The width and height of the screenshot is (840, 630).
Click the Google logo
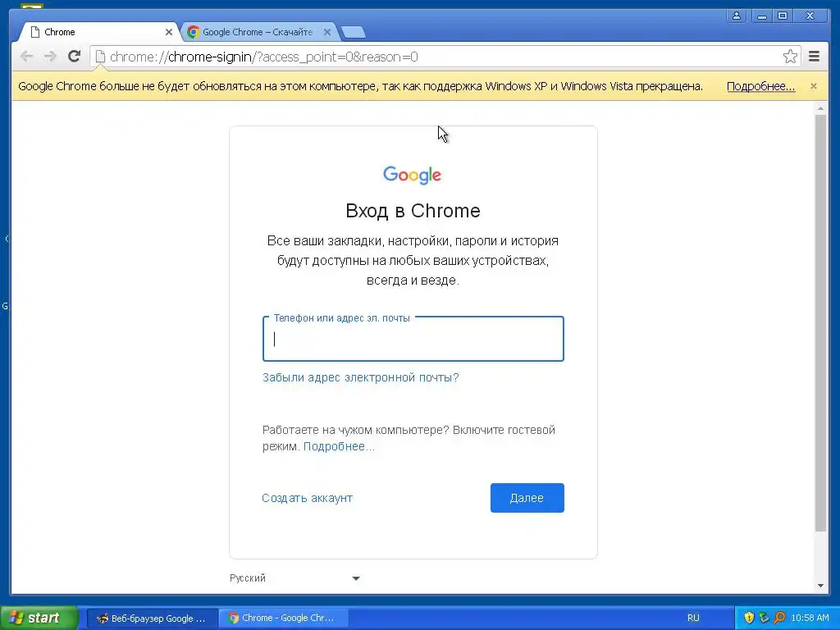coord(413,176)
